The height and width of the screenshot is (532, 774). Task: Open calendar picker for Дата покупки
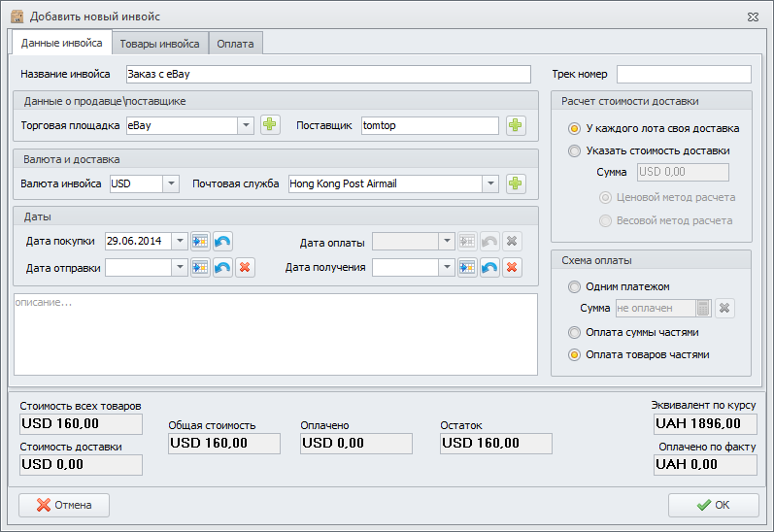click(x=201, y=242)
